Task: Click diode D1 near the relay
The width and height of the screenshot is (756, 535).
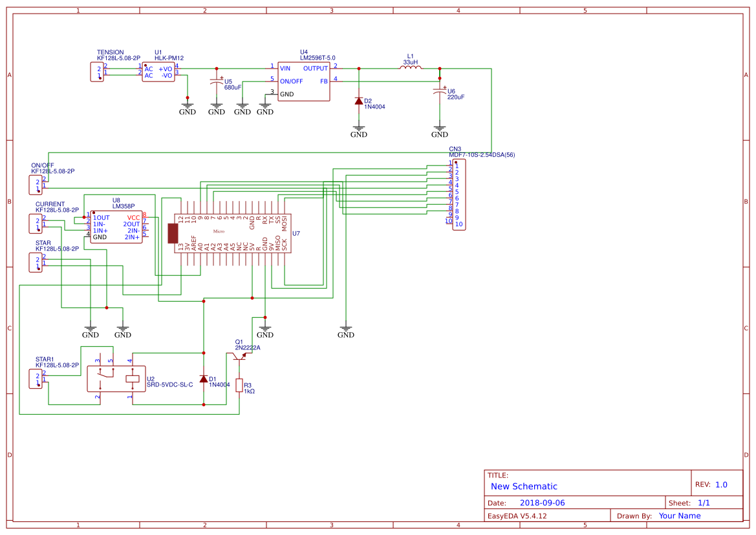Action: tap(204, 379)
